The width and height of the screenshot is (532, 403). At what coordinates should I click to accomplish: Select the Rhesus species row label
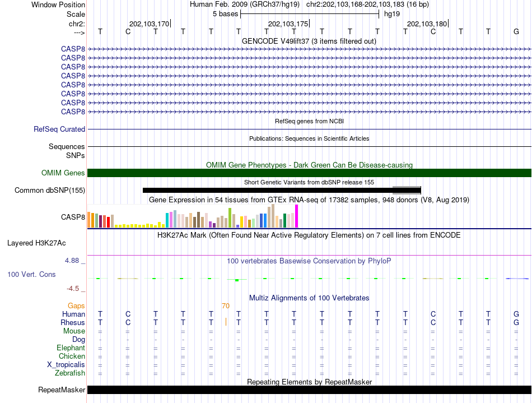coord(73,322)
